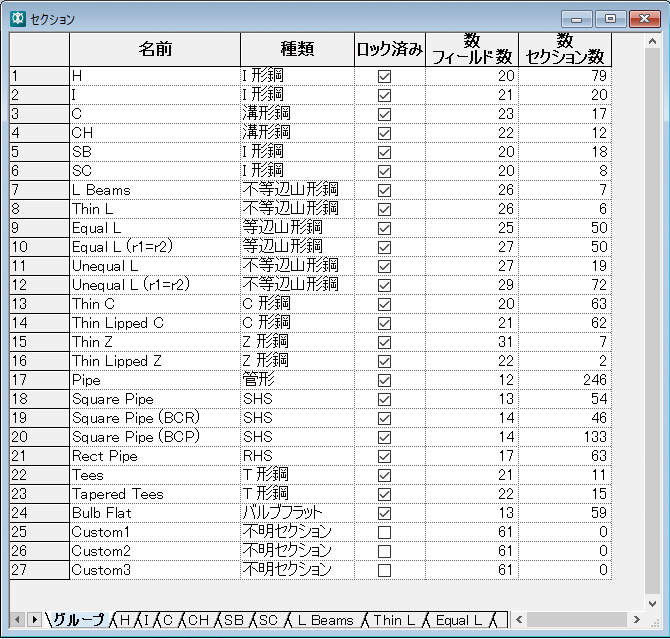Click the 管形 type cell

coord(297,380)
